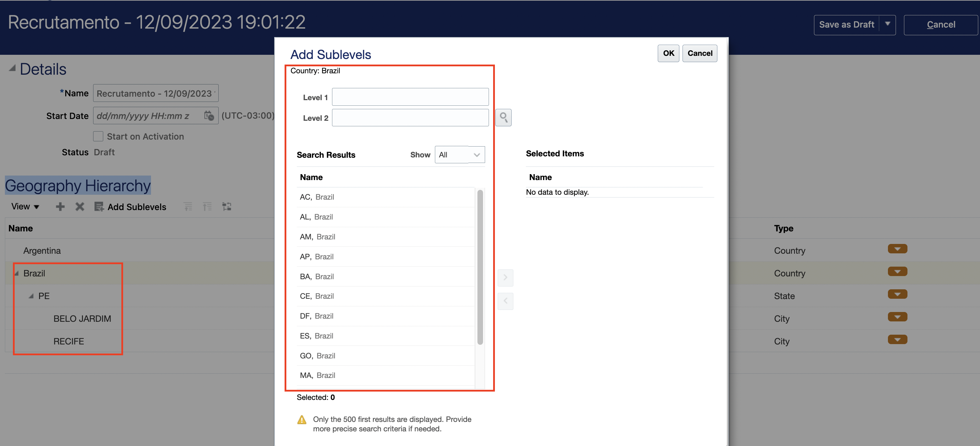
Task: Click the Type column header in hierarchy table
Action: [783, 228]
